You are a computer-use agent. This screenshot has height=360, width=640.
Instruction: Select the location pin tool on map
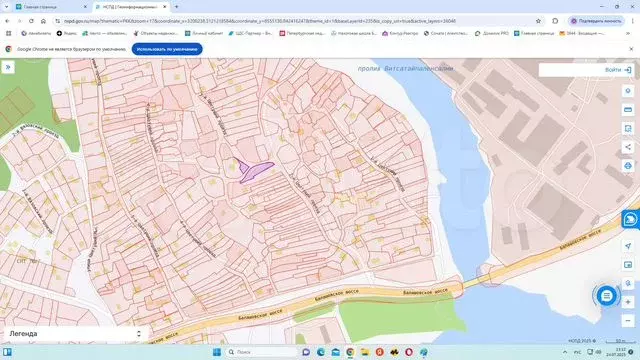(628, 91)
